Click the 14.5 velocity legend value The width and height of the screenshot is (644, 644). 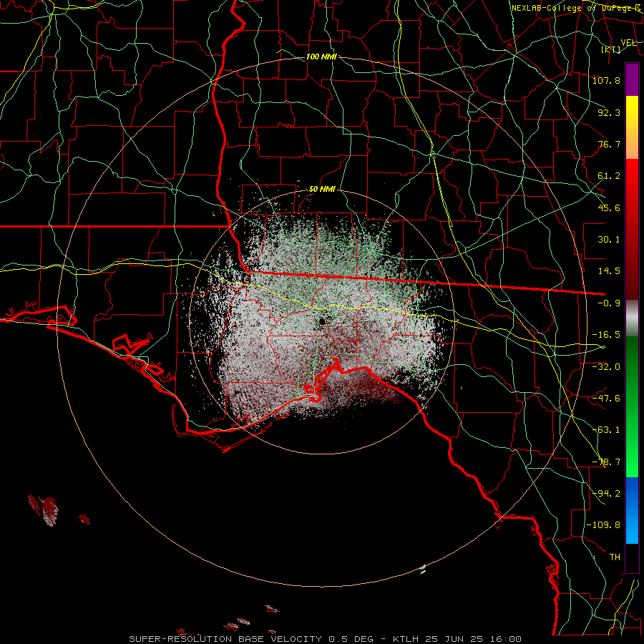[x=609, y=271]
